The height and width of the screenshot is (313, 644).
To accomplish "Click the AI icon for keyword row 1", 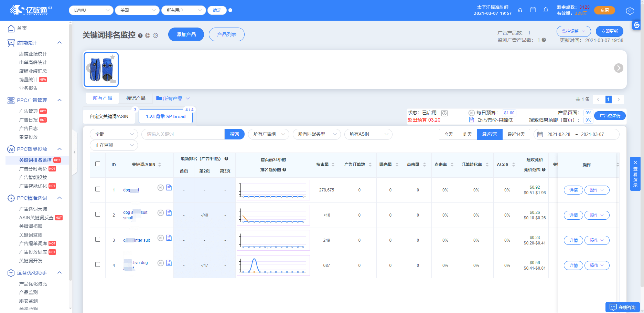I will [160, 188].
